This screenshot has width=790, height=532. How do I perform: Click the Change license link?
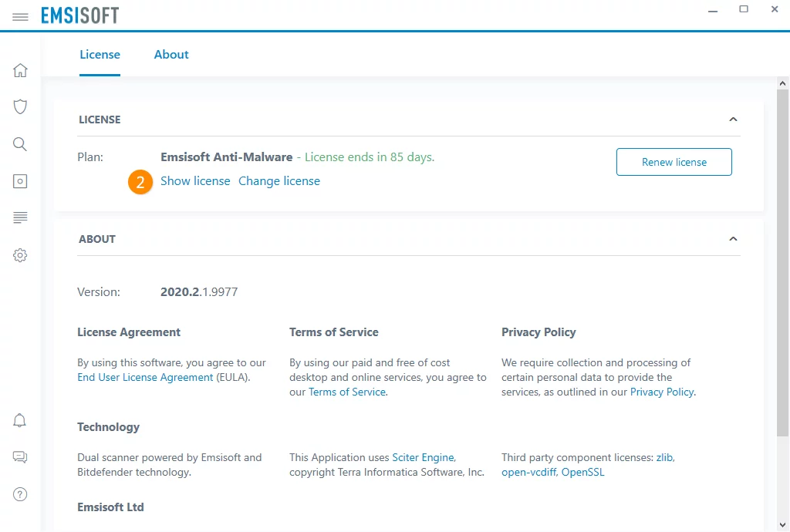click(x=279, y=181)
